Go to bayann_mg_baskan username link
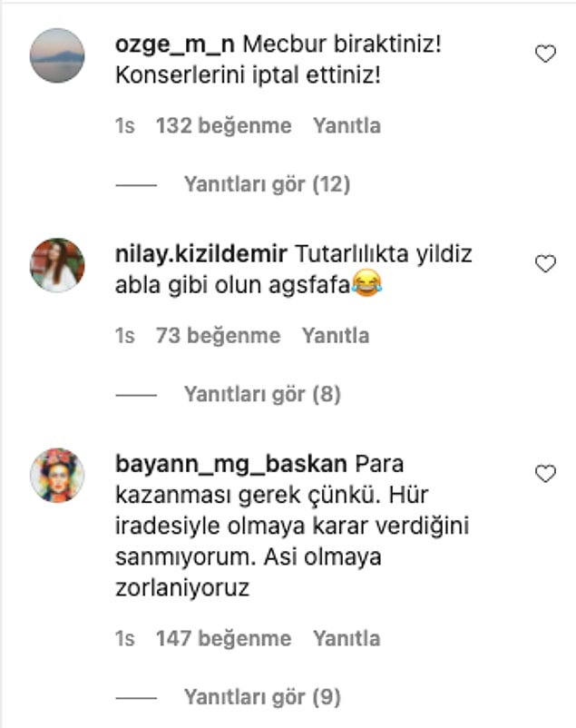576x728 pixels. tap(231, 464)
